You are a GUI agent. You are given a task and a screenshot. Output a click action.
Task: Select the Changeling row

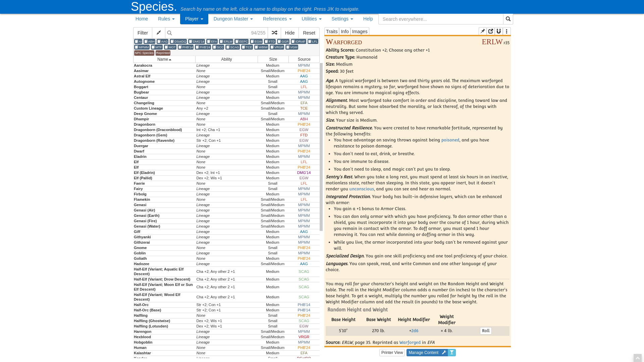[226, 103]
